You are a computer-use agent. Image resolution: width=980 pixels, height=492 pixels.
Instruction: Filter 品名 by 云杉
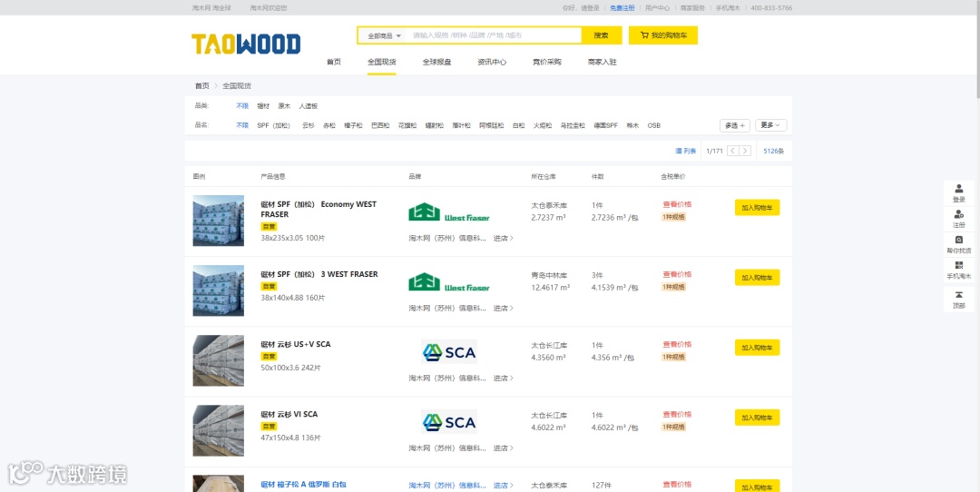(x=309, y=125)
